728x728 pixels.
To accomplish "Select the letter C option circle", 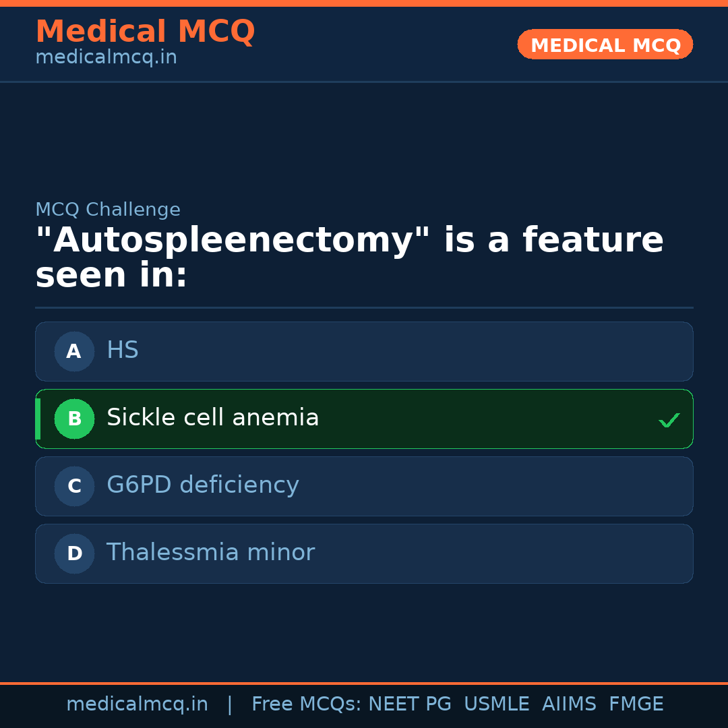I will pyautogui.click(x=74, y=486).
